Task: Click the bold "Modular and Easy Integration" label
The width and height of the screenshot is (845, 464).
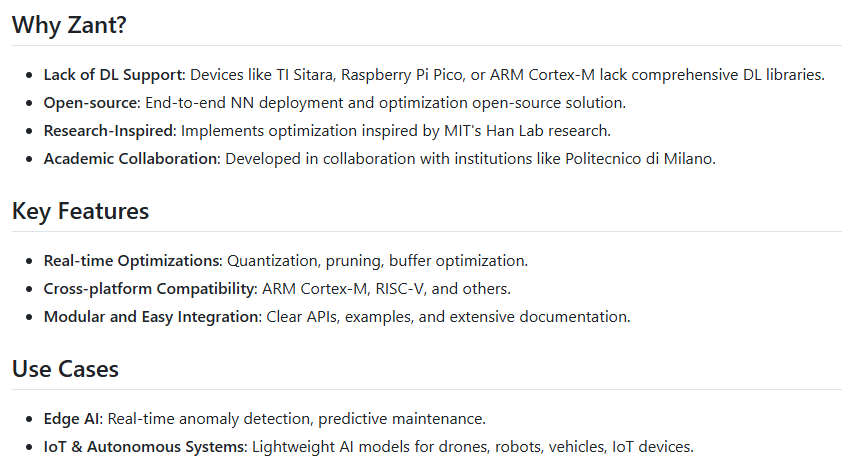Action: [x=151, y=317]
